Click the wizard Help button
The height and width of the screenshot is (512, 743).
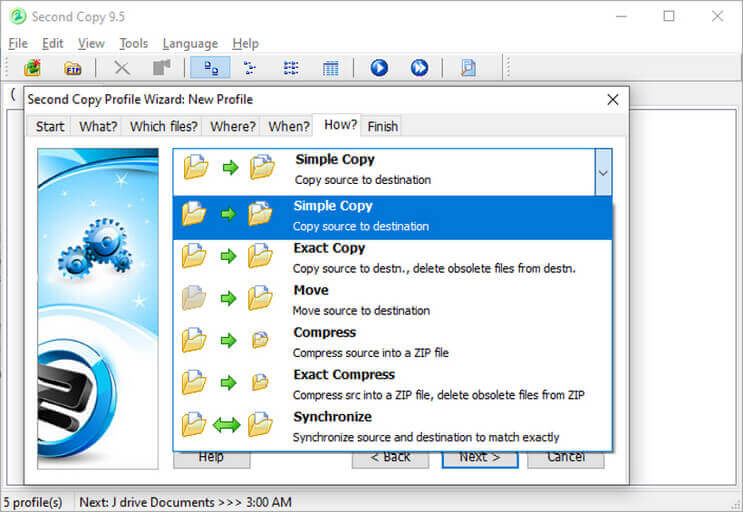[211, 459]
